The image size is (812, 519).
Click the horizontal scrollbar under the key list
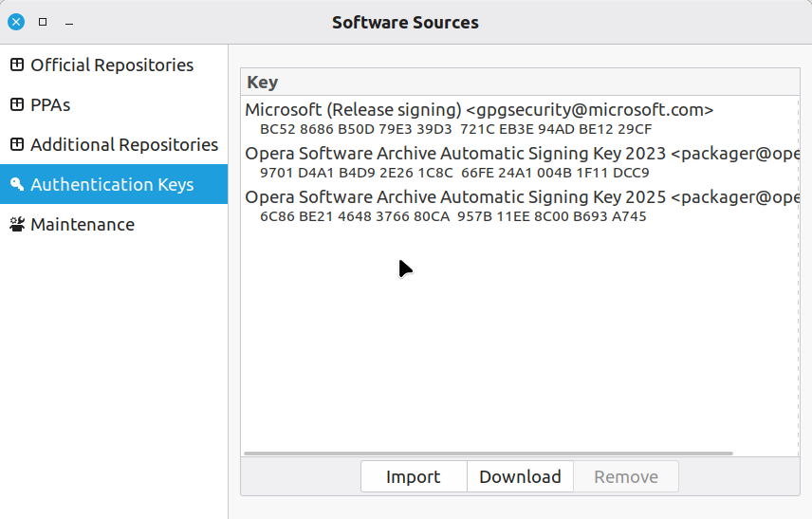(489, 454)
